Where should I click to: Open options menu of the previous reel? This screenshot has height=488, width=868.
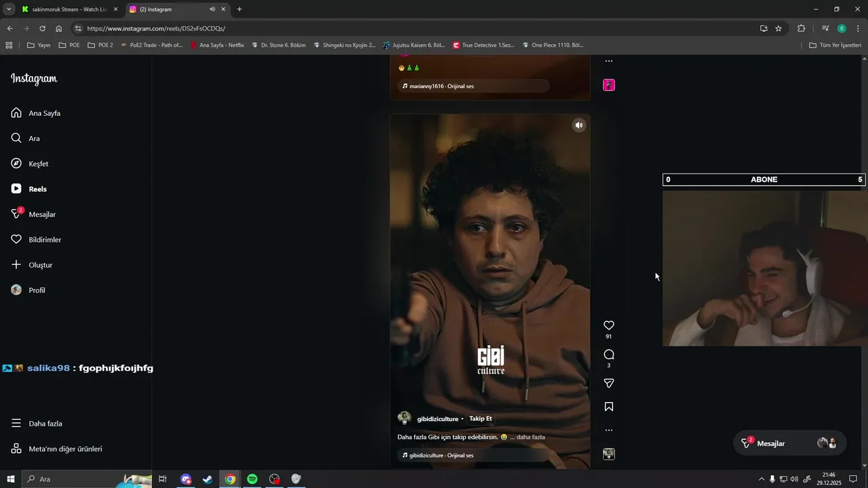pos(609,61)
